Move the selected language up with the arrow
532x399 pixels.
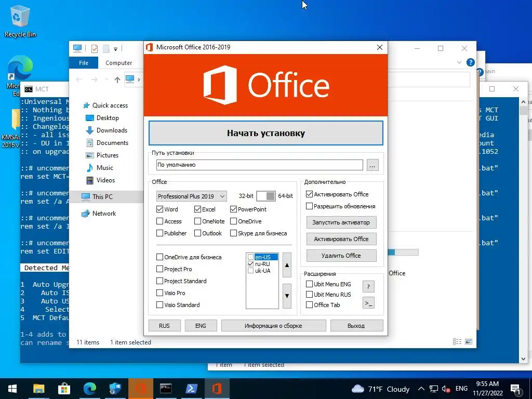287,265
